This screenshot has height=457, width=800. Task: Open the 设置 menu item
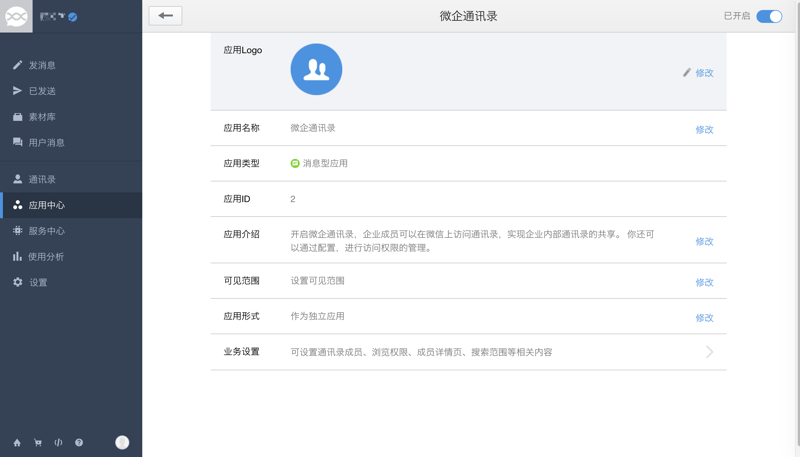click(71, 282)
